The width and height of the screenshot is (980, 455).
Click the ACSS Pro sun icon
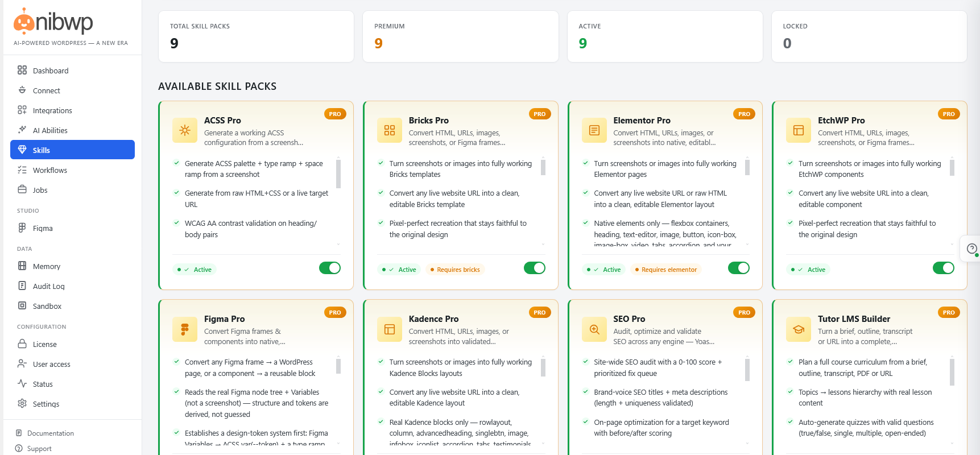coord(185,130)
